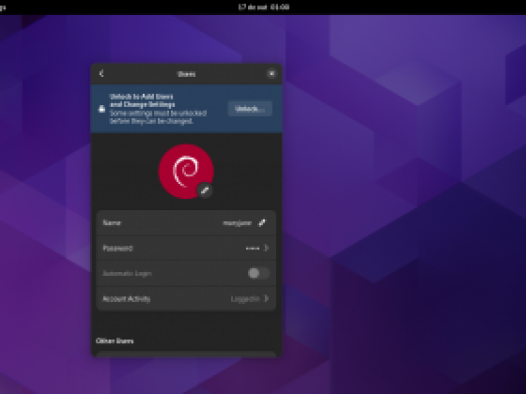Open the Password row

point(186,248)
